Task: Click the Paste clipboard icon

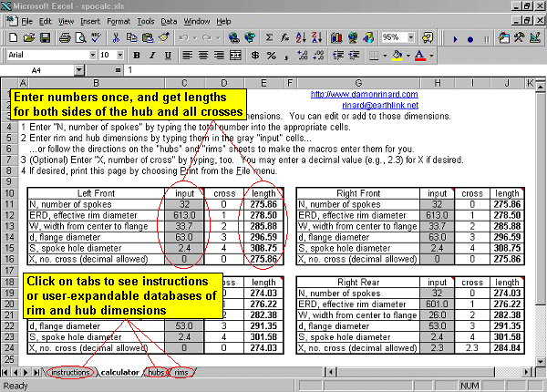Action: click(x=148, y=37)
